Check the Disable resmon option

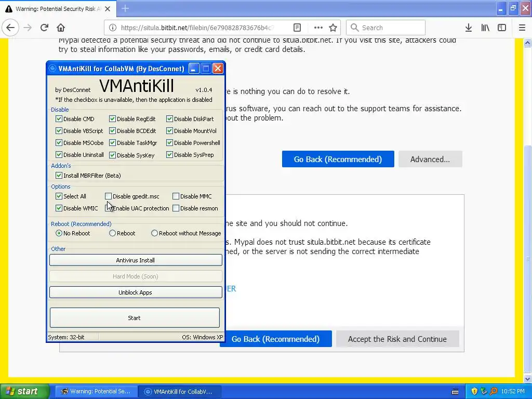176,208
